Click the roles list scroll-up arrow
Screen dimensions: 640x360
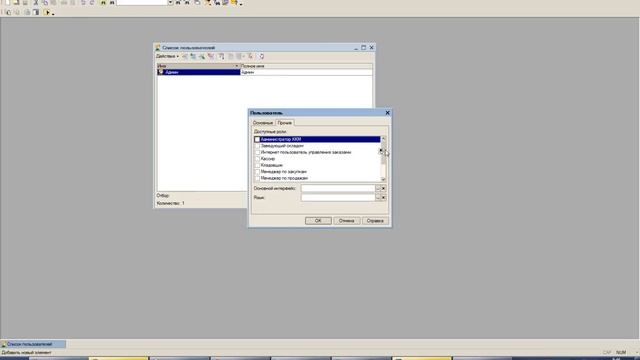383,139
